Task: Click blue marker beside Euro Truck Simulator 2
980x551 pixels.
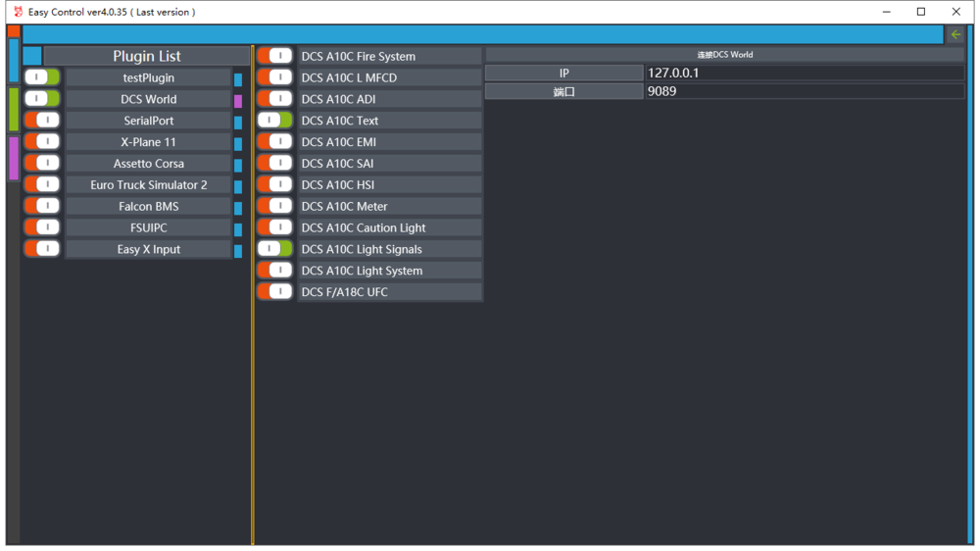Action: tap(238, 187)
